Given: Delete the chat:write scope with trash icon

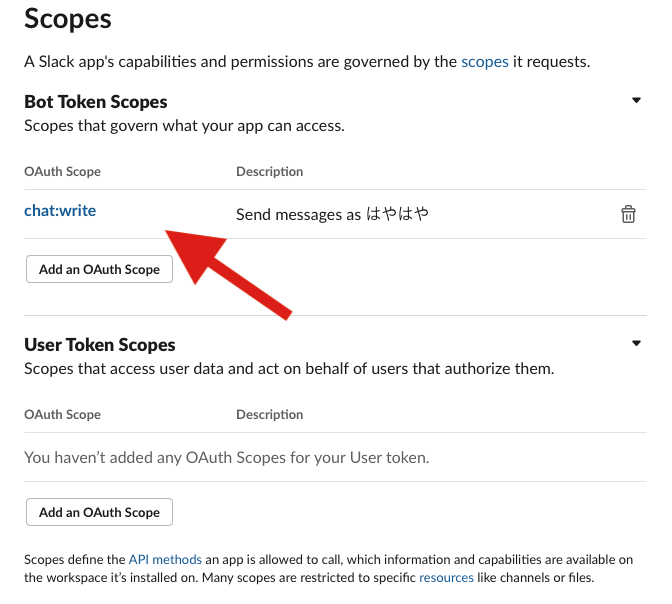Looking at the screenshot, I should (x=628, y=214).
